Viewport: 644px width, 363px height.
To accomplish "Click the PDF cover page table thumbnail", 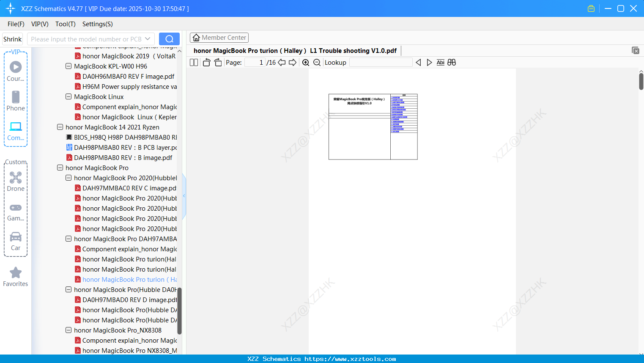I will point(373,127).
